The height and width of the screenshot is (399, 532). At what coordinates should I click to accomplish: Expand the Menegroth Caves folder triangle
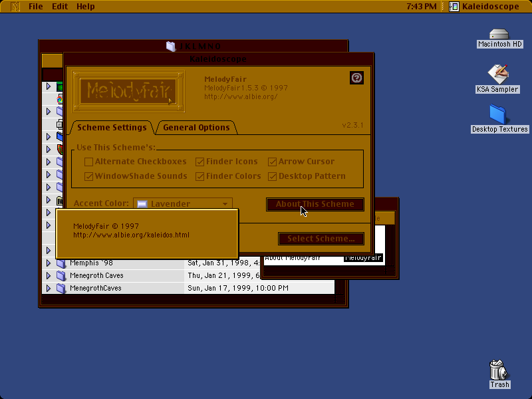[x=48, y=275]
